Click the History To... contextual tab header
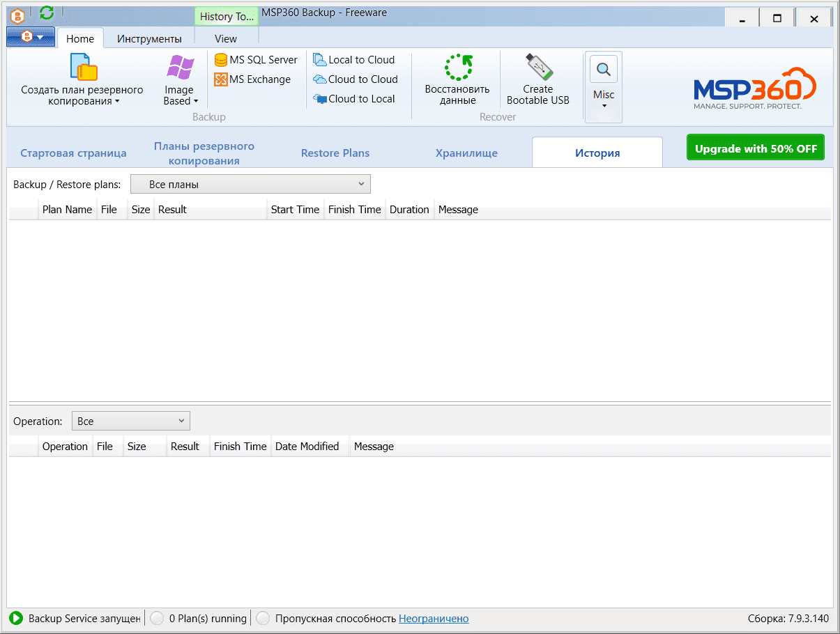This screenshot has height=634, width=840. (x=227, y=16)
